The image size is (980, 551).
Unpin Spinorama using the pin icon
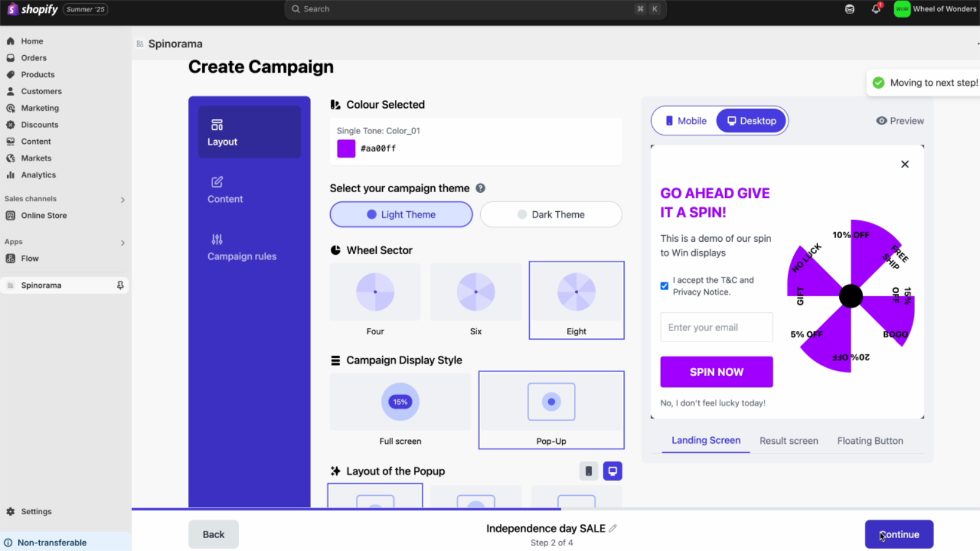click(121, 285)
